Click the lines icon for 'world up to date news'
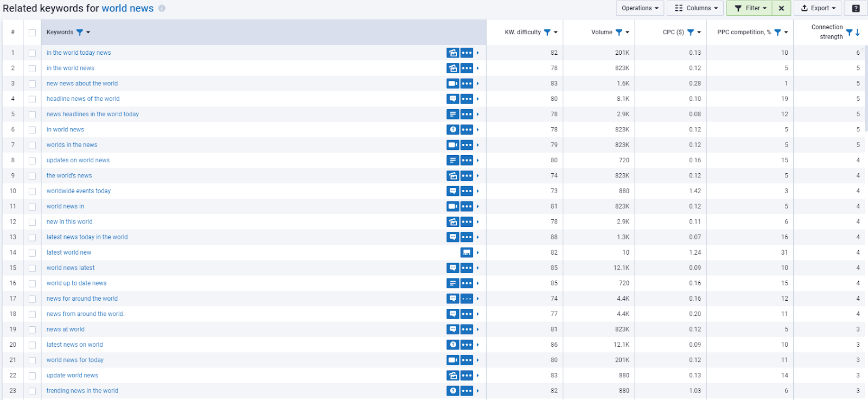The height and width of the screenshot is (400, 868). [x=453, y=283]
